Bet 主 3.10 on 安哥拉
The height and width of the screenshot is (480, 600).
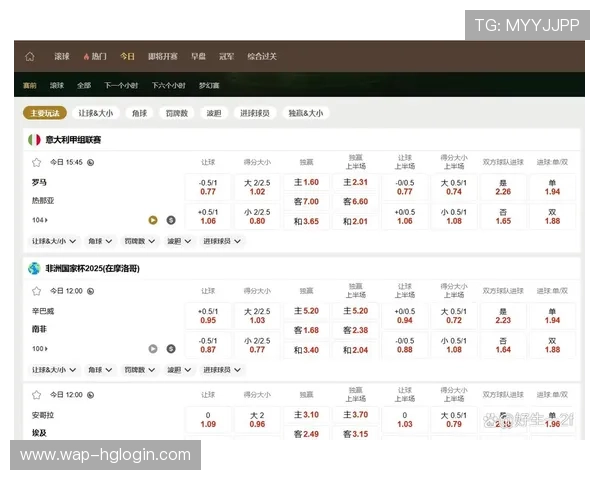306,415
